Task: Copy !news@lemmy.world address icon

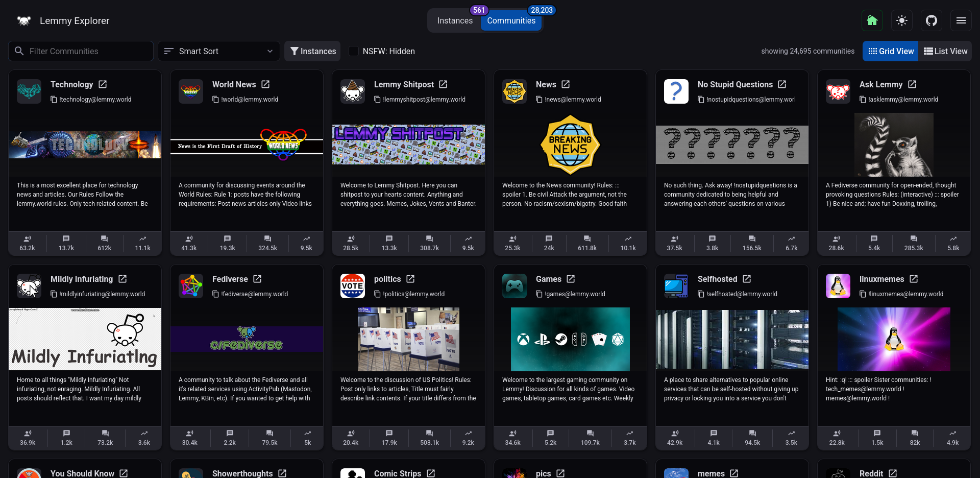Action: [x=539, y=100]
